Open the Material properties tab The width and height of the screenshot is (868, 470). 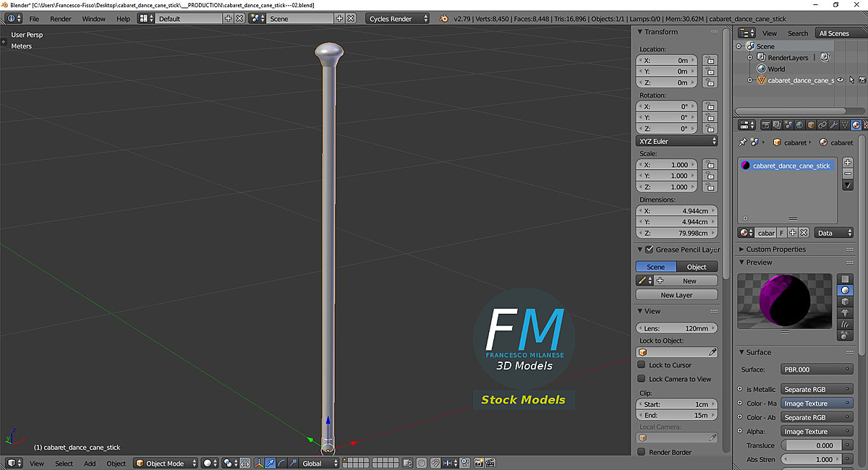(856, 125)
